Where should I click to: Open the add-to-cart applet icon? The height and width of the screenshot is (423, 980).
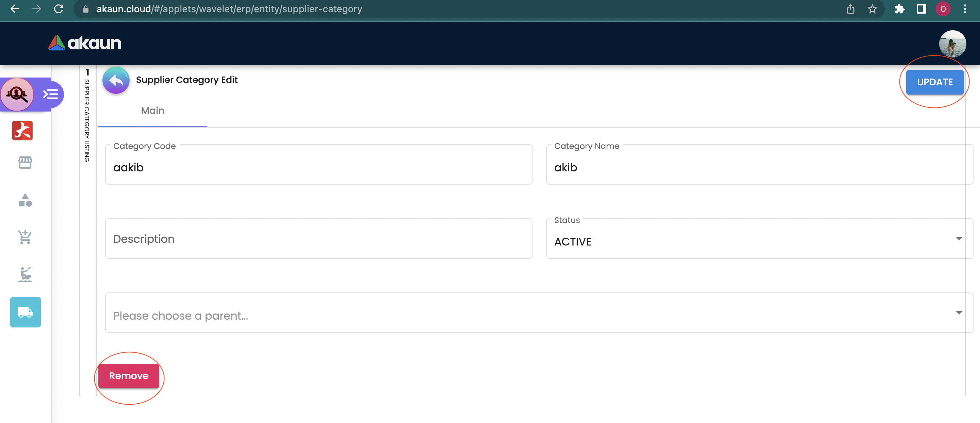(x=25, y=237)
